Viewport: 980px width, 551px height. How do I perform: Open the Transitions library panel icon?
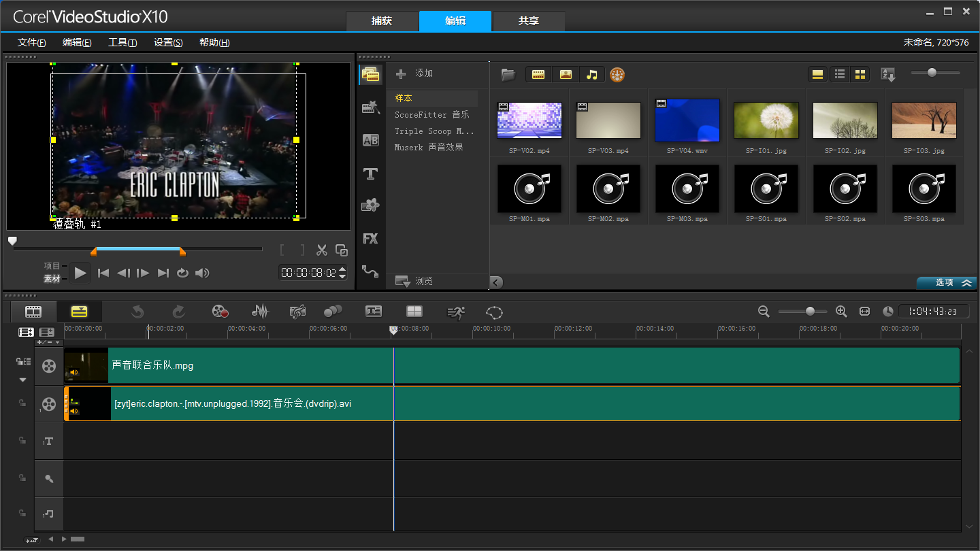tap(371, 140)
